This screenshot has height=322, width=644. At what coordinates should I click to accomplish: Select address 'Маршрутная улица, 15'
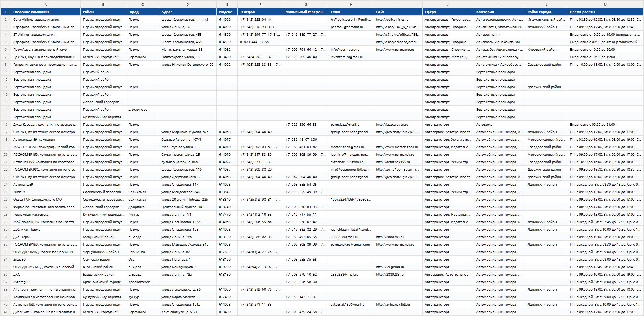[188, 147]
